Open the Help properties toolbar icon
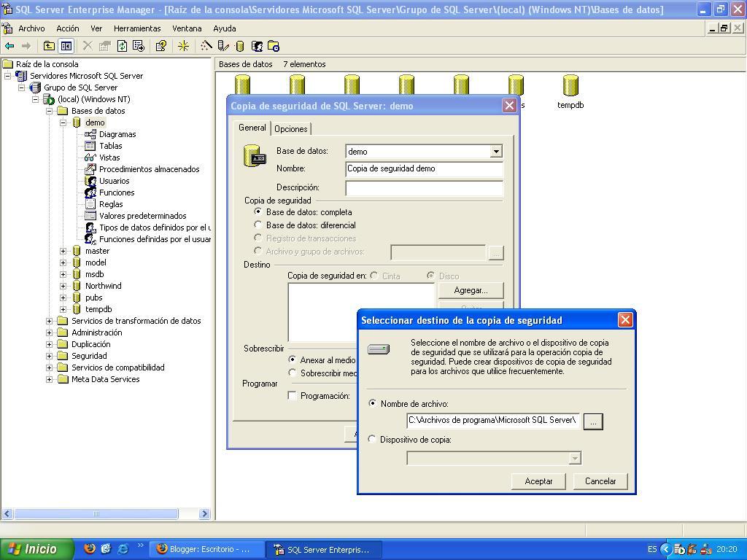The height and width of the screenshot is (560, 747). click(x=161, y=46)
